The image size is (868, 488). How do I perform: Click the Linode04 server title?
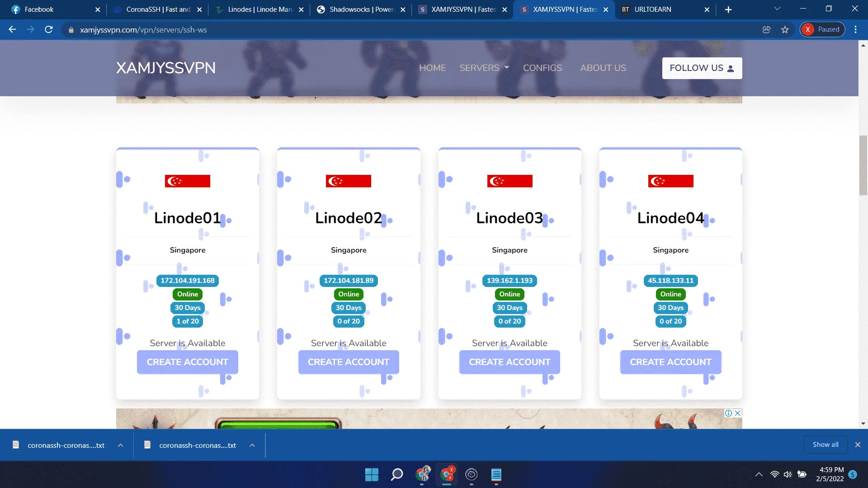tap(671, 218)
